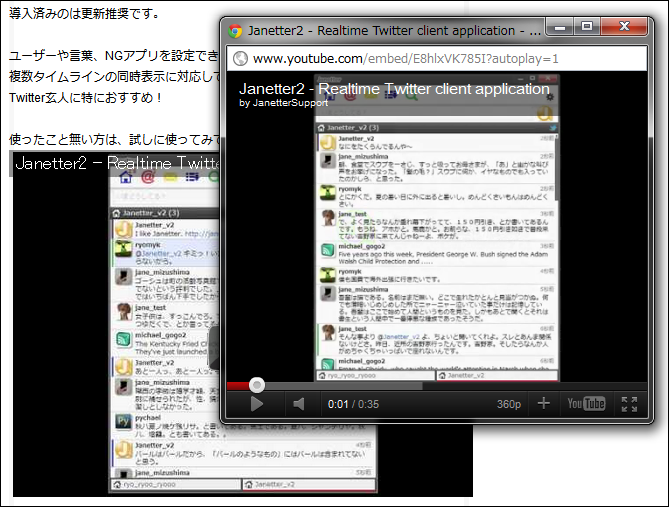This screenshot has height=507, width=669.
Task: Click the tweet input box in background video
Action: pyautogui.click(x=165, y=196)
